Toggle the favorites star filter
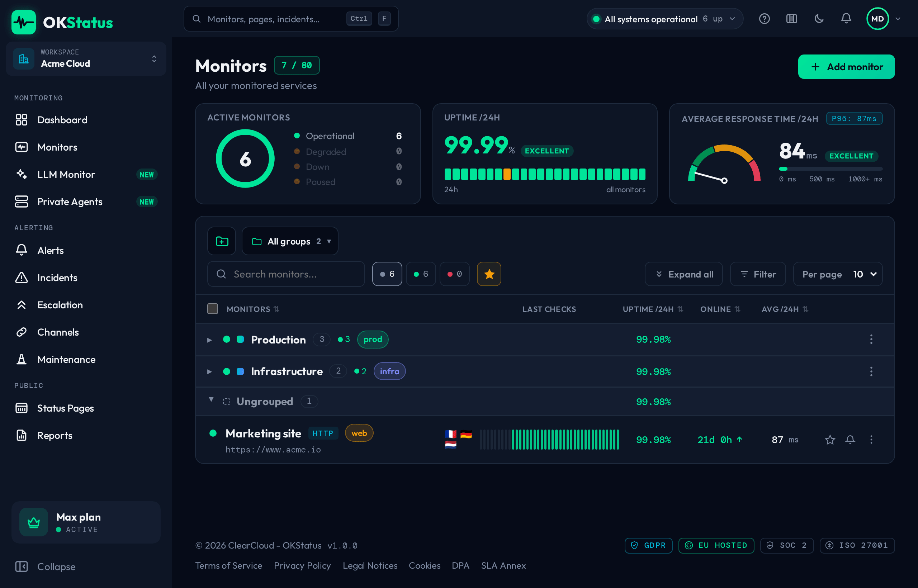 [489, 274]
